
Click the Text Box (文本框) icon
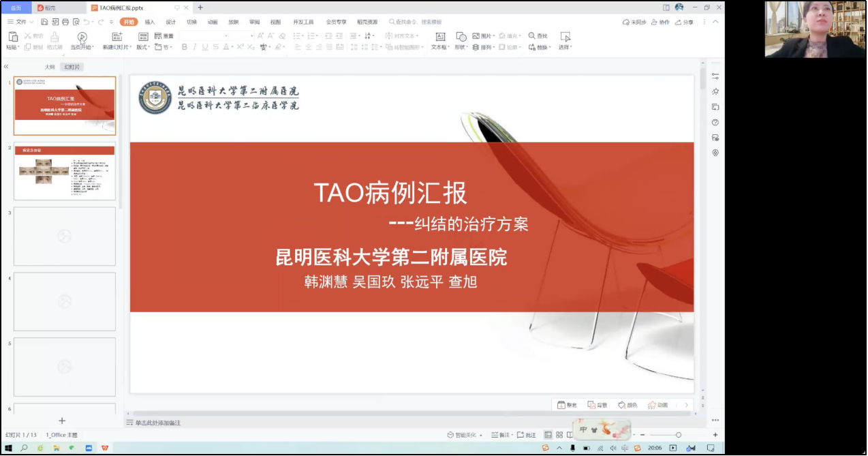coord(440,37)
